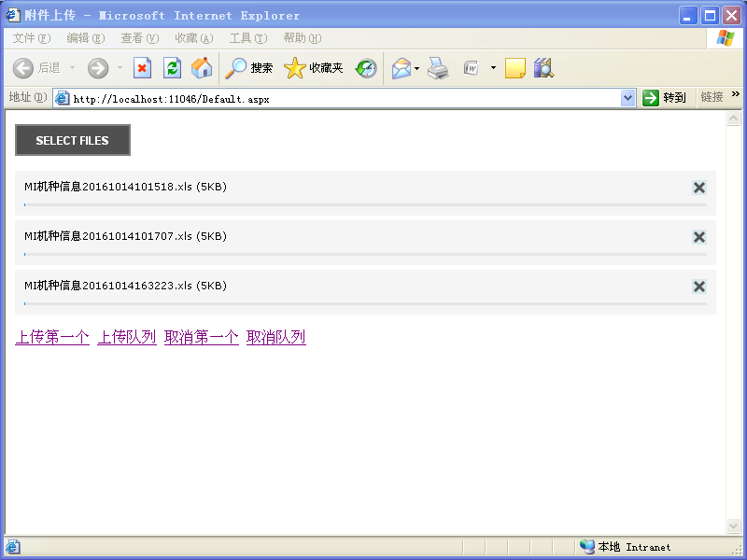747x560 pixels.
Task: Click the 链接 Links toolbar label
Action: pyautogui.click(x=712, y=97)
